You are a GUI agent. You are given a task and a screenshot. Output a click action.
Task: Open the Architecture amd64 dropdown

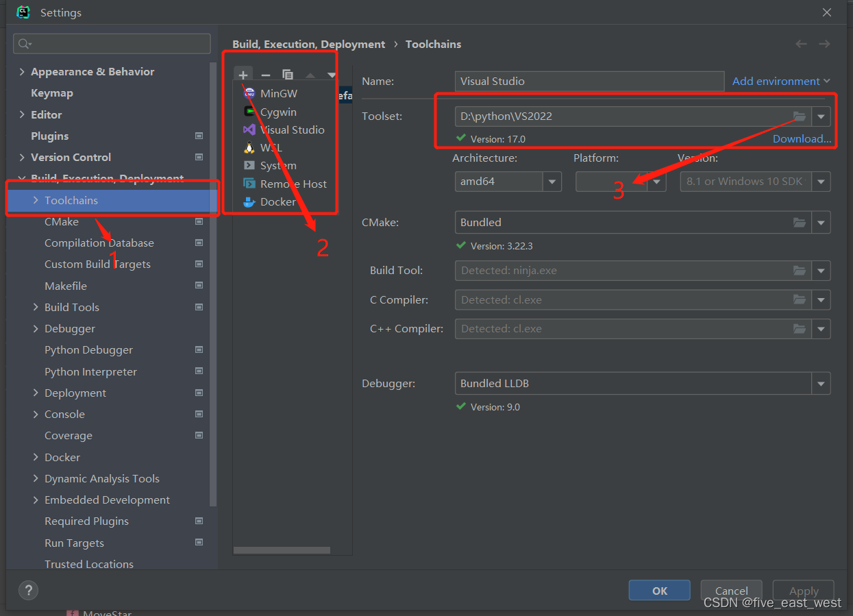(508, 182)
